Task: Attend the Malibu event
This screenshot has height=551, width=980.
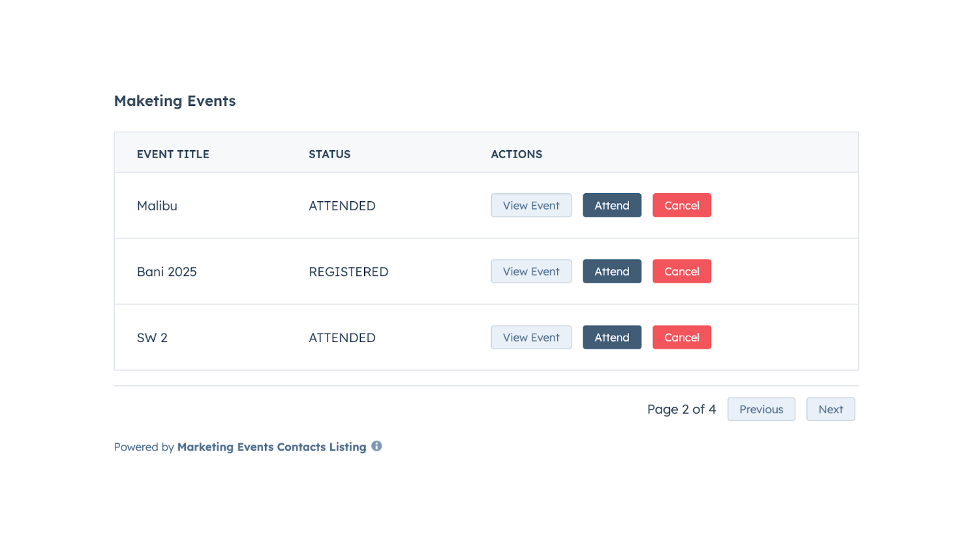Action: pos(611,206)
